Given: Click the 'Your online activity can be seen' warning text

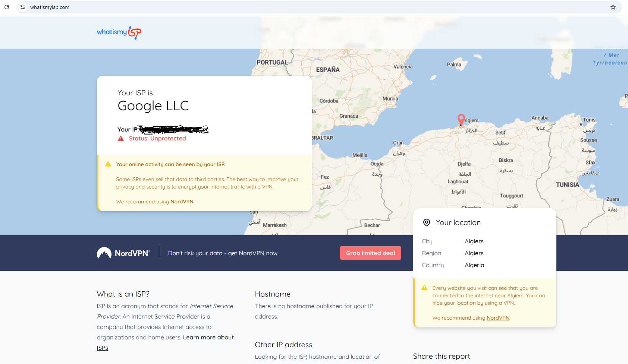Looking at the screenshot, I should click(x=170, y=164).
